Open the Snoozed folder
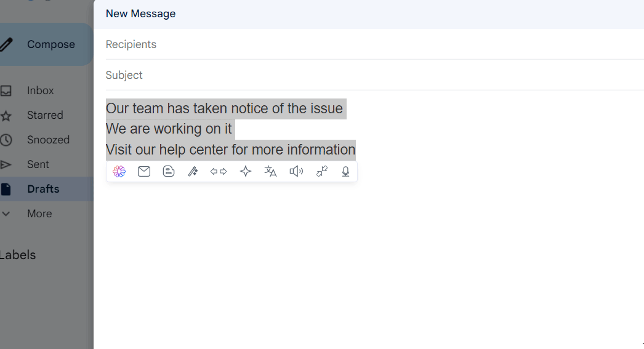The width and height of the screenshot is (644, 349). pos(48,140)
